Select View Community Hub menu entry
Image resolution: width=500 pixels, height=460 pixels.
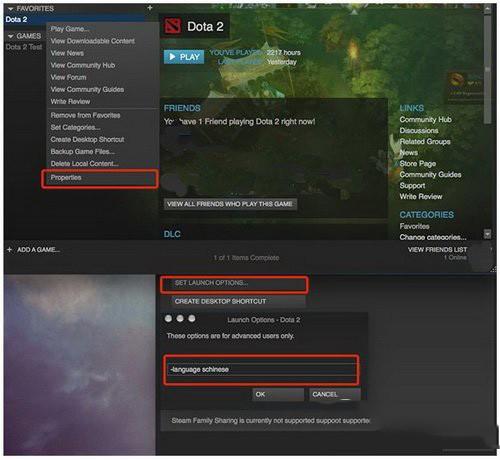tap(83, 65)
